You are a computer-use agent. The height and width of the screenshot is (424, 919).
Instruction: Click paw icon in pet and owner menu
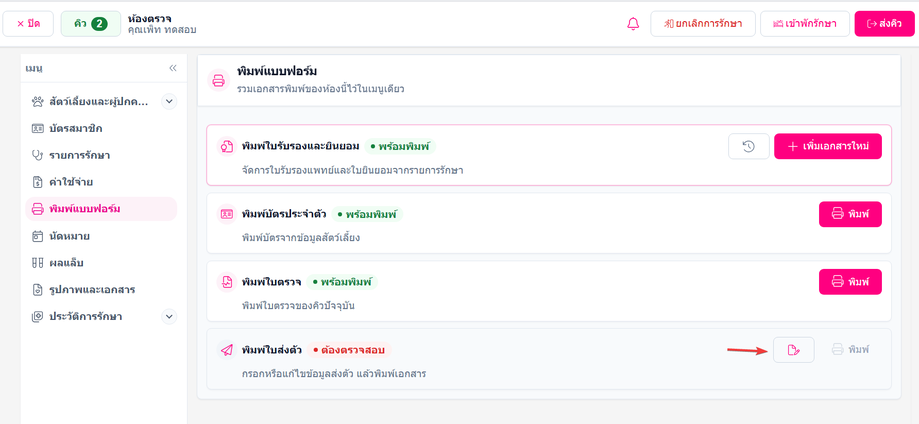click(38, 102)
